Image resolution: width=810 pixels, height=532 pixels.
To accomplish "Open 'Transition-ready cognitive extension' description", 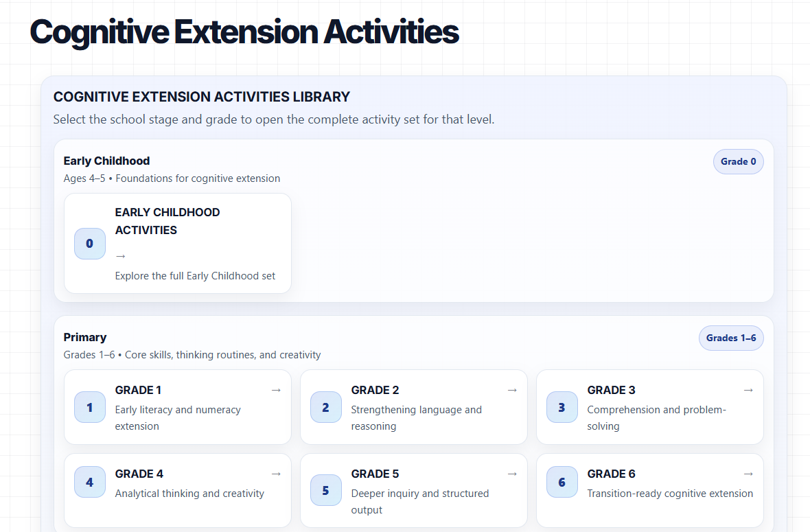I will tap(670, 494).
